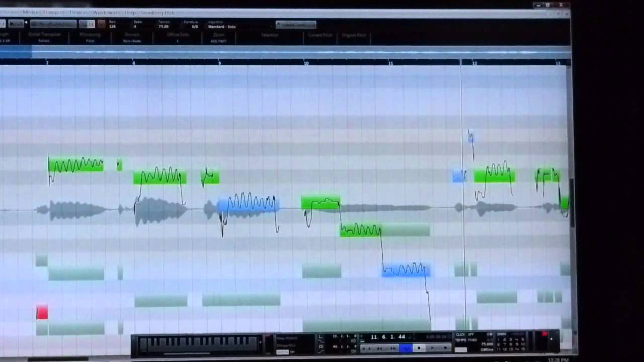The width and height of the screenshot is (644, 362).
Task: Toggle the blue Cycle button in the transport
Action: [x=406, y=348]
